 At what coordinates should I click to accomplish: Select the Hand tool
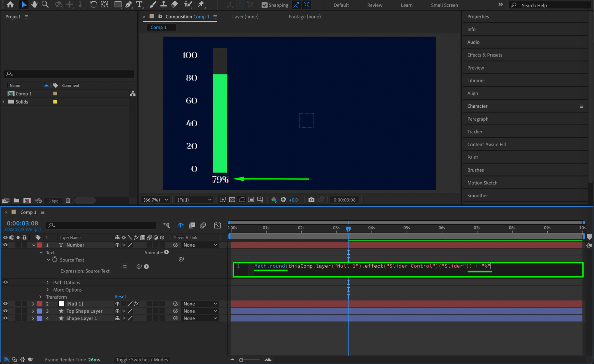coord(34,4)
